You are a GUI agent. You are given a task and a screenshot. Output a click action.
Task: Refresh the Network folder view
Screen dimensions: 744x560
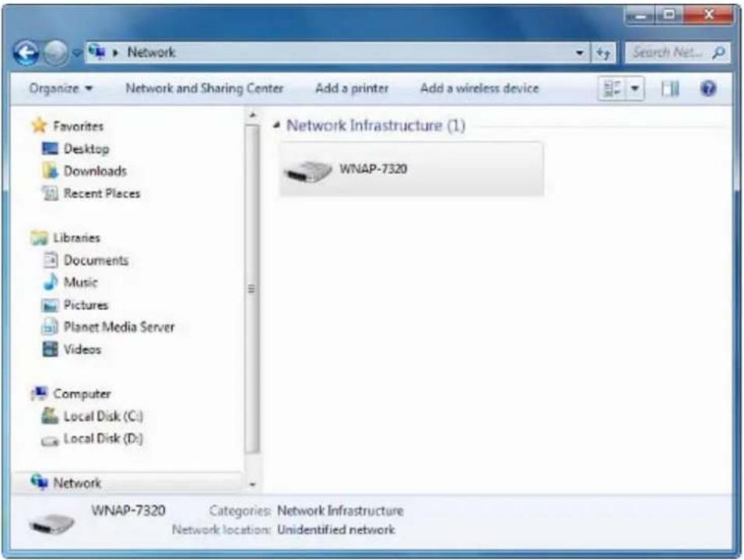click(x=603, y=53)
